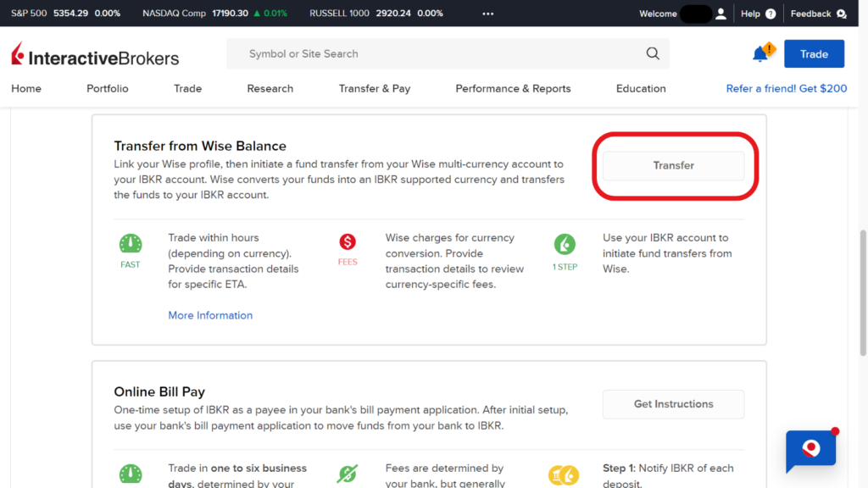Image resolution: width=868 pixels, height=488 pixels.
Task: Open the notifications bell
Action: [x=759, y=53]
